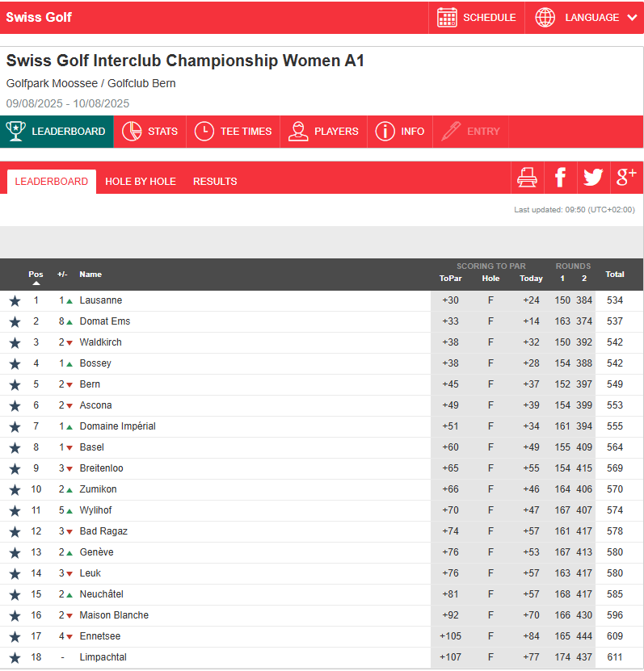The image size is (644, 671).
Task: Click the Entry pencil icon
Action: (x=451, y=131)
